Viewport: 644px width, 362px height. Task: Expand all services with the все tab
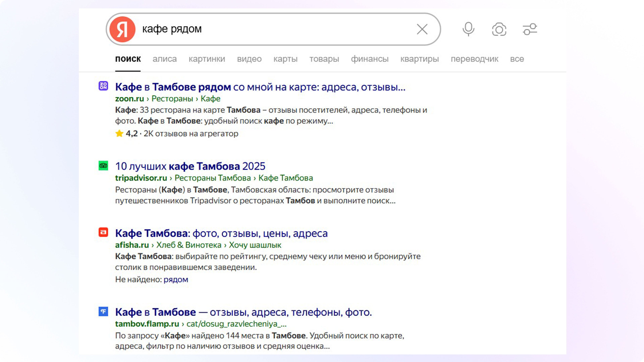click(517, 59)
